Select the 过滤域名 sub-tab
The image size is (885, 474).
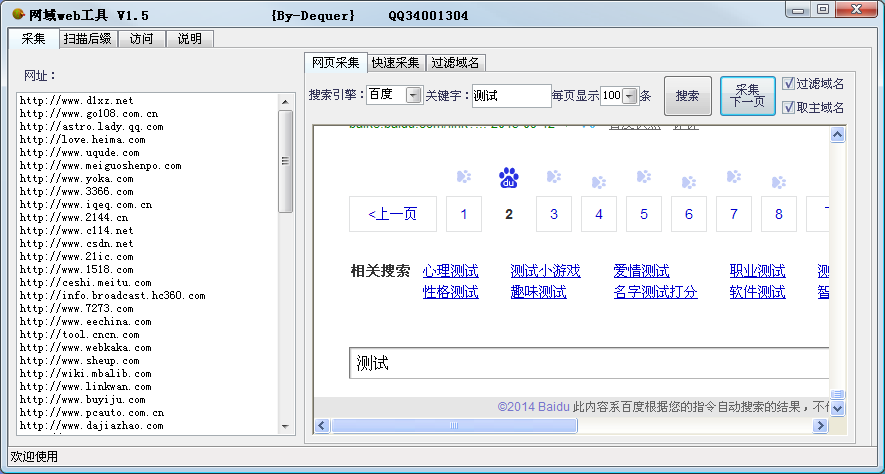coord(455,63)
